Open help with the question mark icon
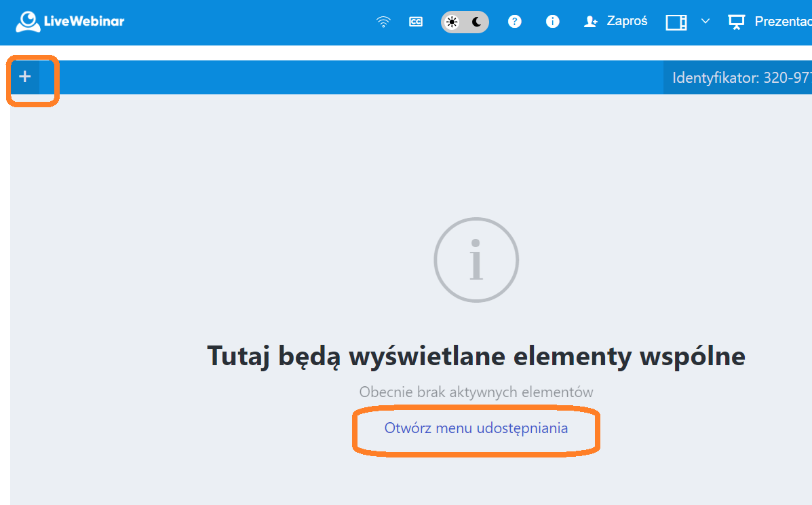The image size is (812, 505). click(515, 22)
